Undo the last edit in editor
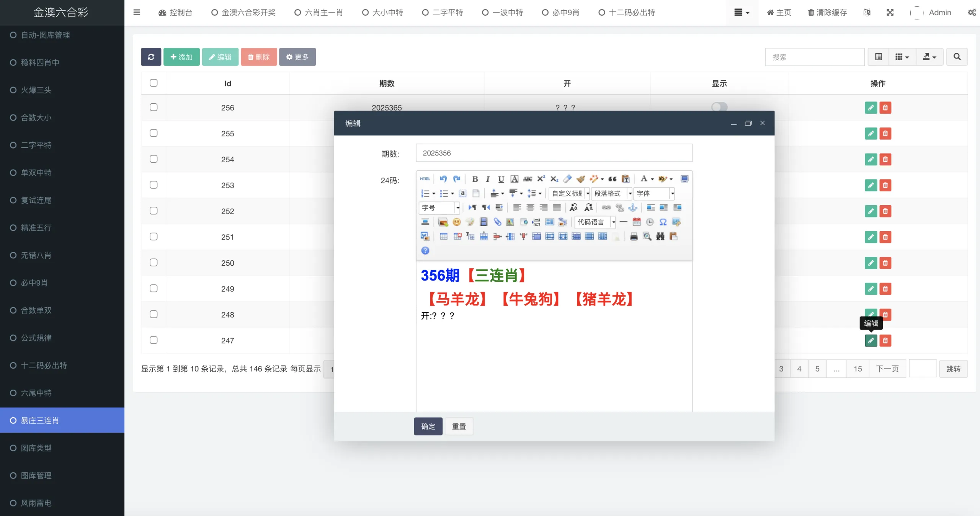Screen dimensions: 980x516 click(443, 179)
